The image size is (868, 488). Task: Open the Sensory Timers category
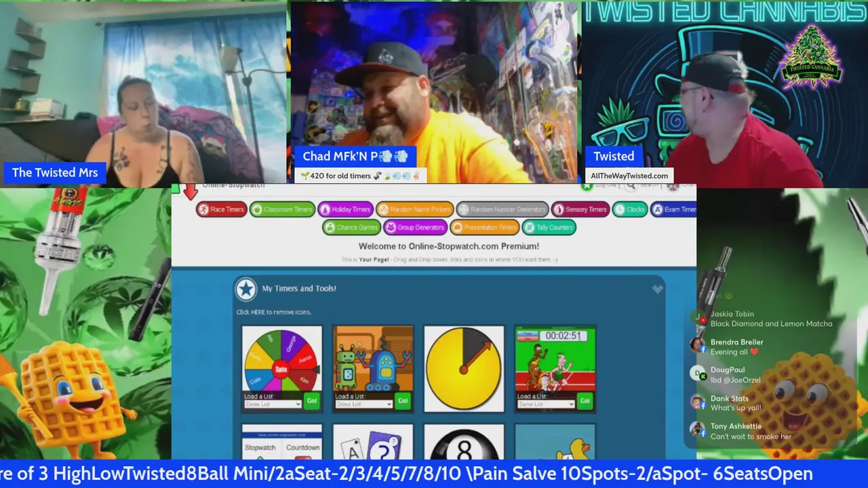point(580,209)
